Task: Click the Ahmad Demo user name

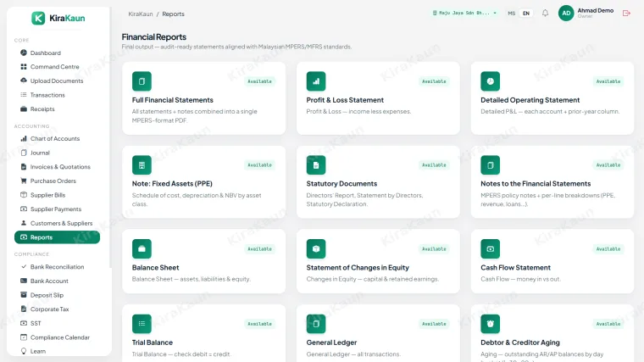Action: pos(596,10)
